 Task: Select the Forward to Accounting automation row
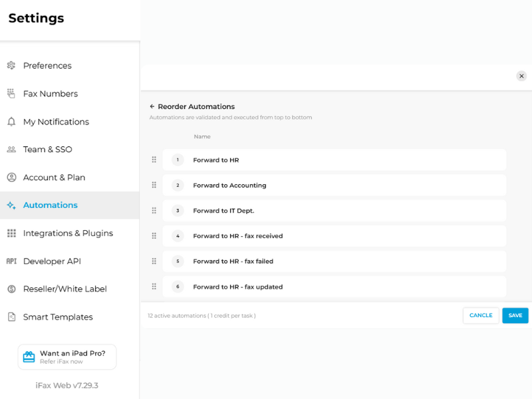coord(332,185)
